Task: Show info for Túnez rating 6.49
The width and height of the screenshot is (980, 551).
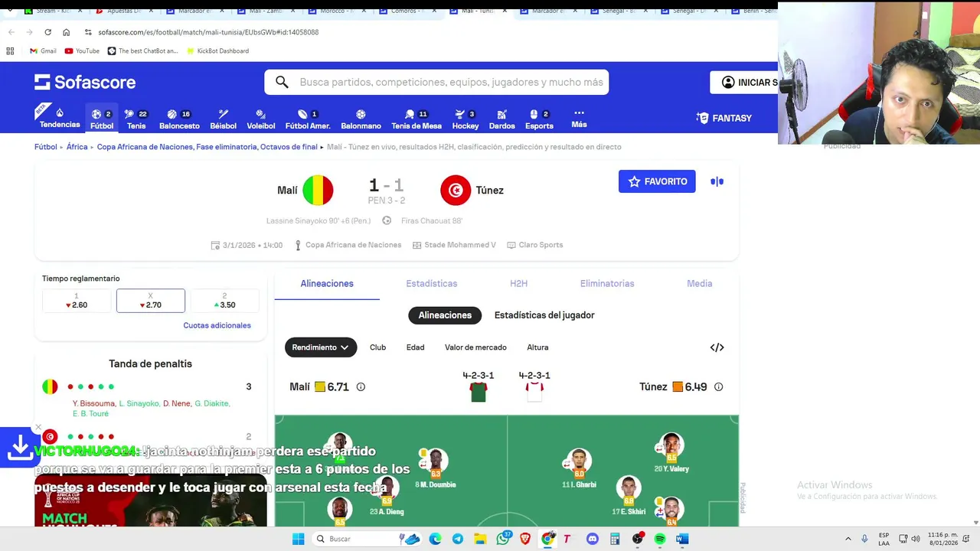Action: tap(718, 387)
